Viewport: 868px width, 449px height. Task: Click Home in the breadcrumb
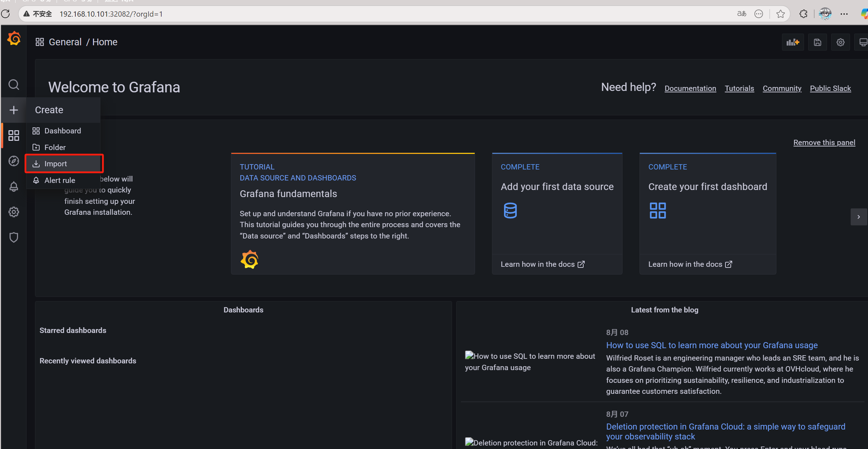coord(105,42)
